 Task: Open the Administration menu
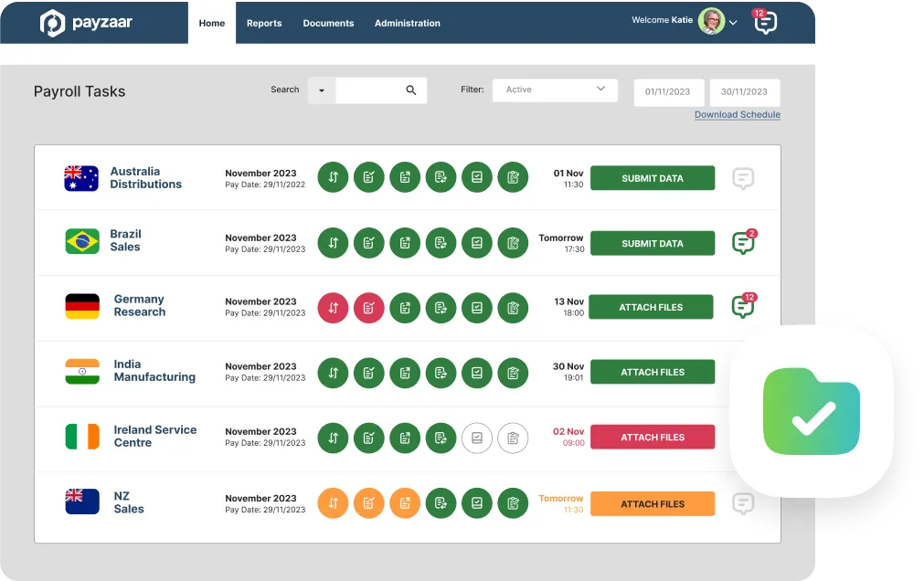(x=407, y=24)
